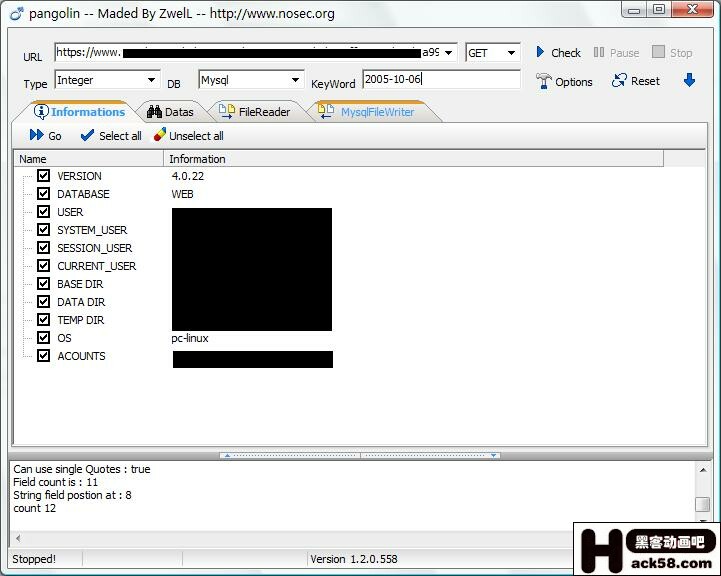Switch to the Datas tab
The height and width of the screenshot is (576, 721).
(x=169, y=112)
